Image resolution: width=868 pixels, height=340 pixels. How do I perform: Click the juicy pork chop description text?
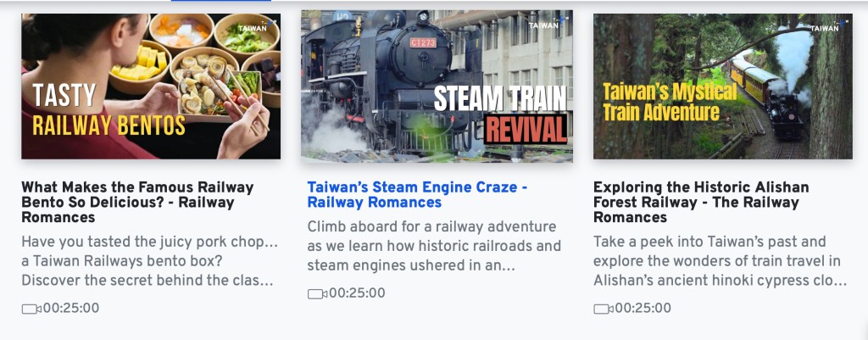click(149, 261)
